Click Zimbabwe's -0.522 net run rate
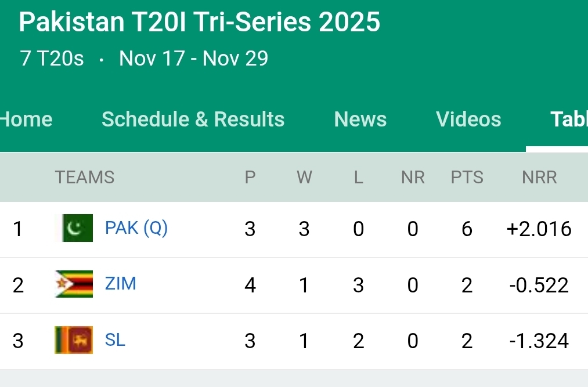The height and width of the screenshot is (387, 588). coord(539,285)
